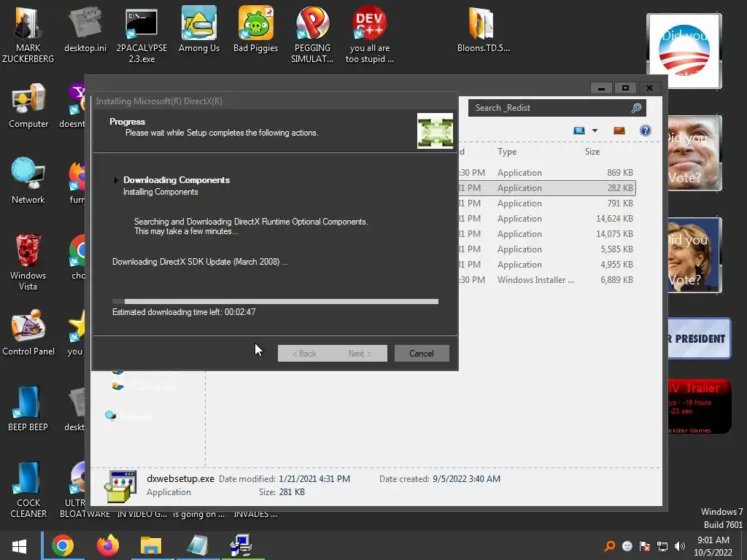Viewport: 747px width, 560px height.
Task: Click the disabled Back button
Action: tap(305, 354)
